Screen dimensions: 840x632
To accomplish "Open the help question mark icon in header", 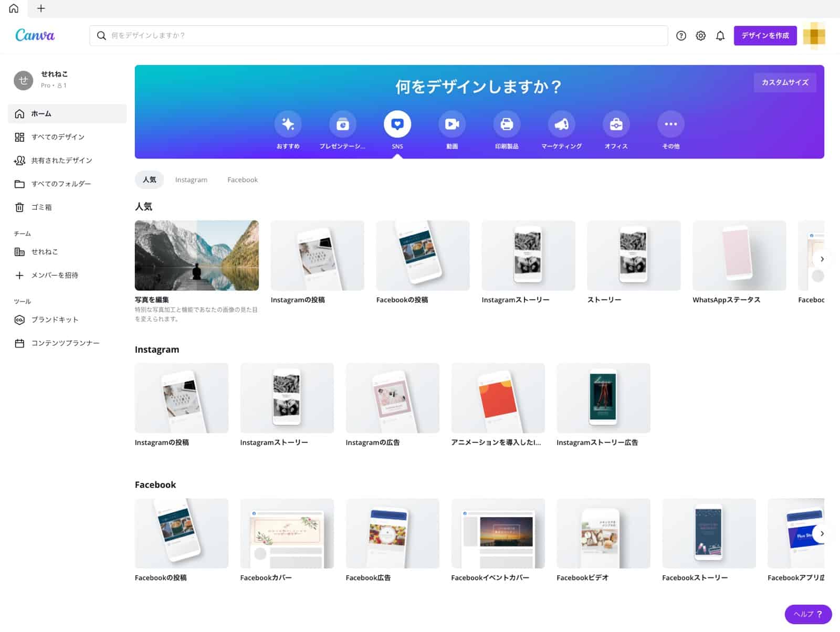I will [x=681, y=36].
